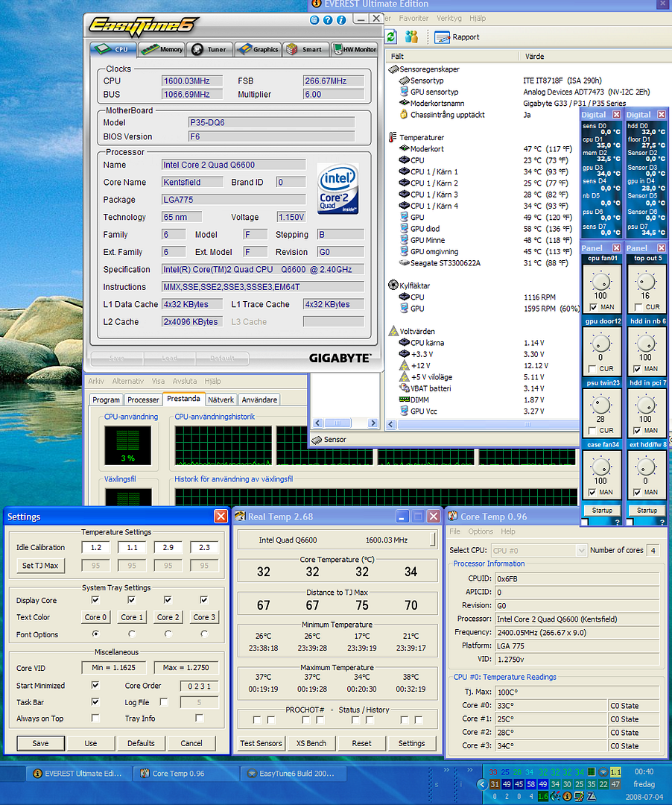Click Reset button in Real Temp
Viewport: 672px width, 805px height.
pyautogui.click(x=361, y=743)
